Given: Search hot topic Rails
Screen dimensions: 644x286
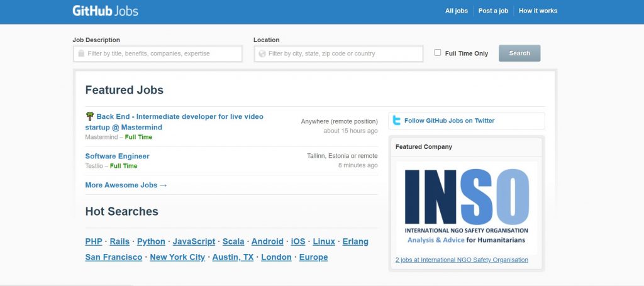Looking at the screenshot, I should [119, 241].
